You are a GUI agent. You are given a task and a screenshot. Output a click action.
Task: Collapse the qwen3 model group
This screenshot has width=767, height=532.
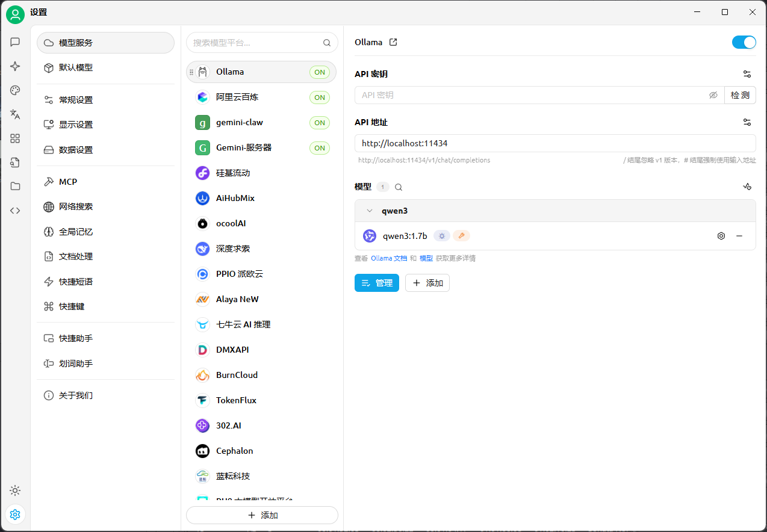[x=370, y=211]
